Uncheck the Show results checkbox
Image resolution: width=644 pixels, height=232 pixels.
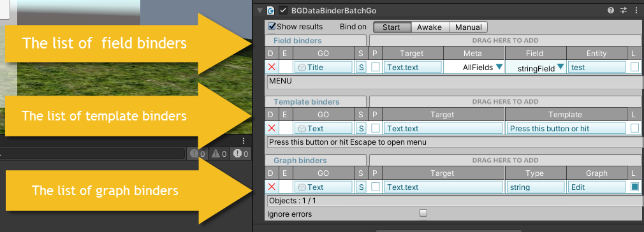point(272,26)
